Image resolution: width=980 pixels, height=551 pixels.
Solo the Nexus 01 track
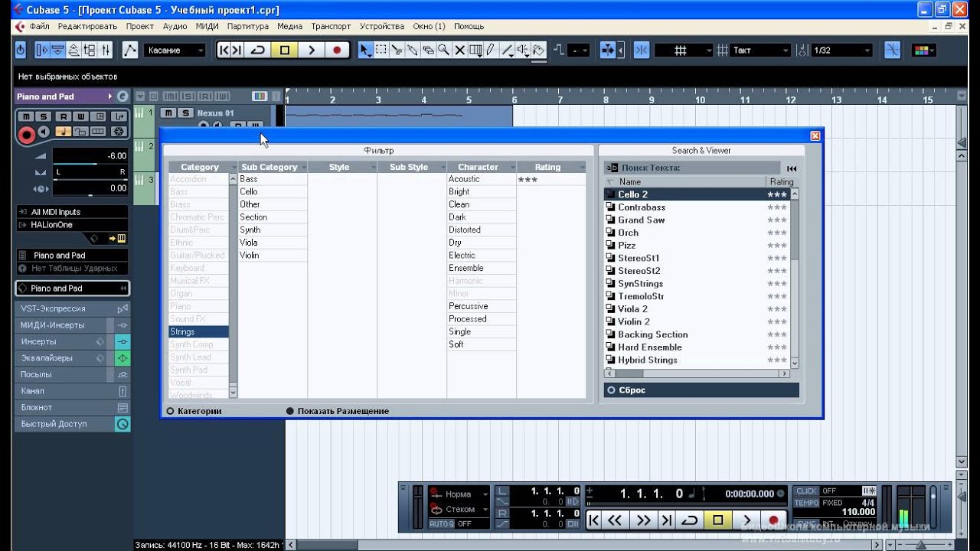pos(185,113)
